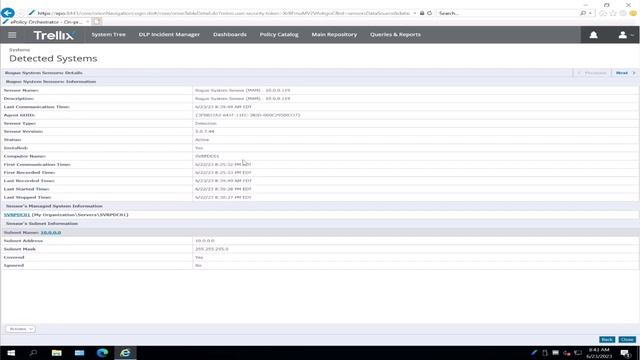Open File Explorer from taskbar
Viewport: 640px width, 360px height.
[56, 353]
